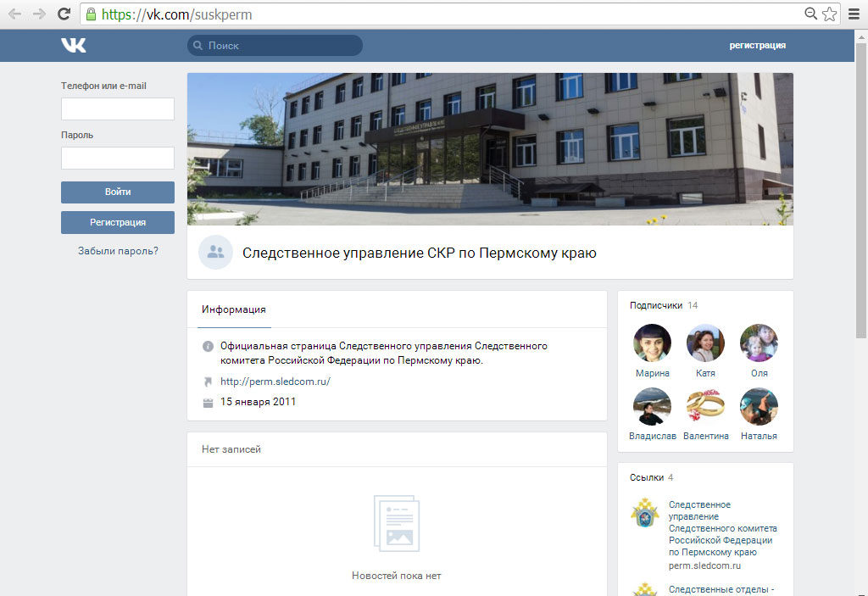The height and width of the screenshot is (596, 868).
Task: Click name Оля under avatar
Action: [759, 373]
